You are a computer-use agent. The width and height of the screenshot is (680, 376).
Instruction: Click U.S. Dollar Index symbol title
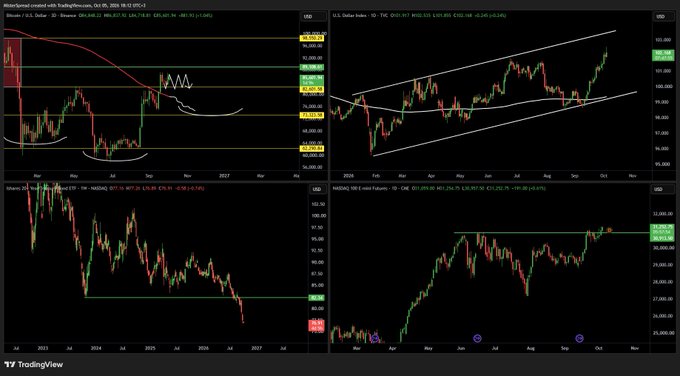(x=350, y=15)
